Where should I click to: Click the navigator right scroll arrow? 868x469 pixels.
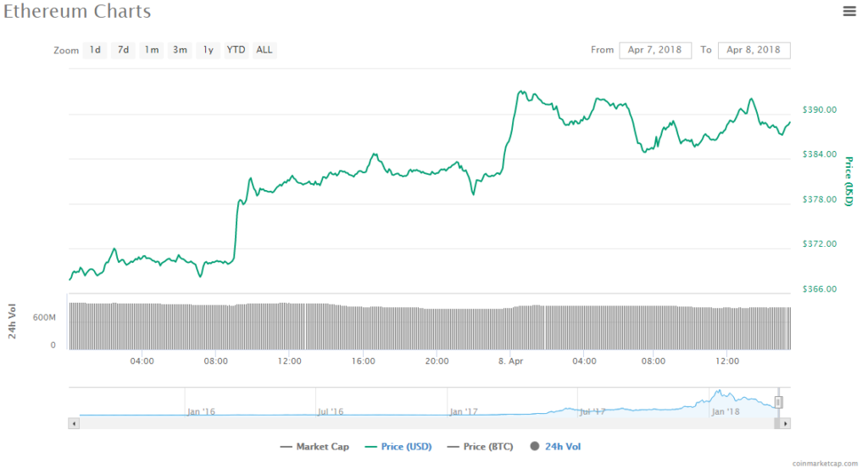[x=785, y=422]
